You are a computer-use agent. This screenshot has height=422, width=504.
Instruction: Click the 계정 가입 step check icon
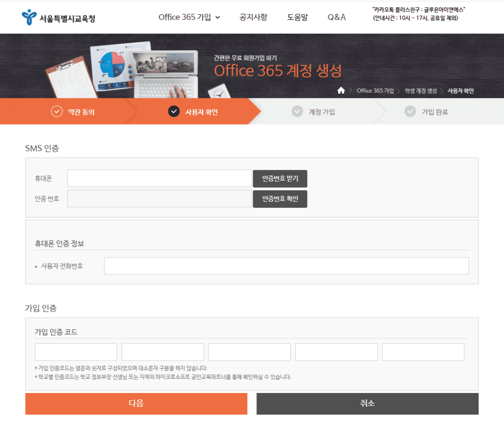pyautogui.click(x=297, y=112)
